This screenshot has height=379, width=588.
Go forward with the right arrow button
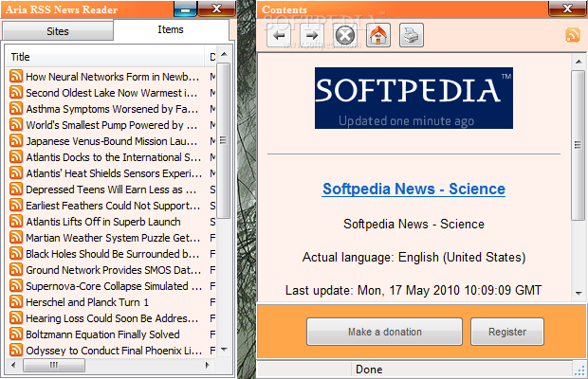(x=312, y=35)
